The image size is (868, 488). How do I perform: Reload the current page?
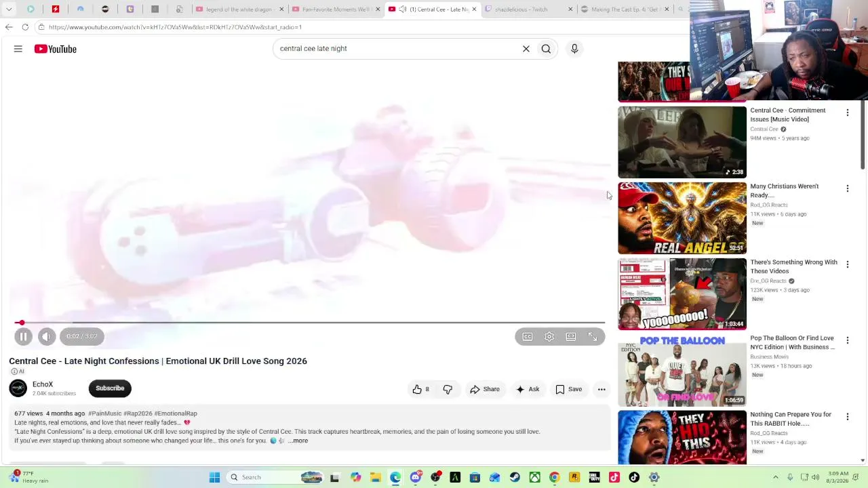(25, 27)
